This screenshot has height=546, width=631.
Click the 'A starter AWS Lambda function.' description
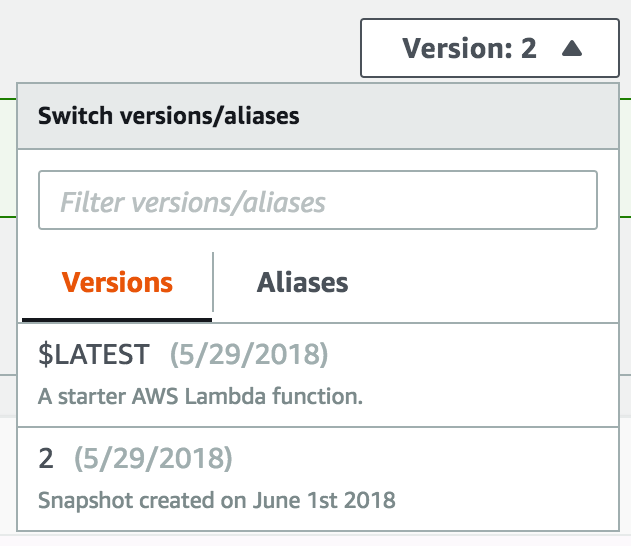tap(200, 396)
